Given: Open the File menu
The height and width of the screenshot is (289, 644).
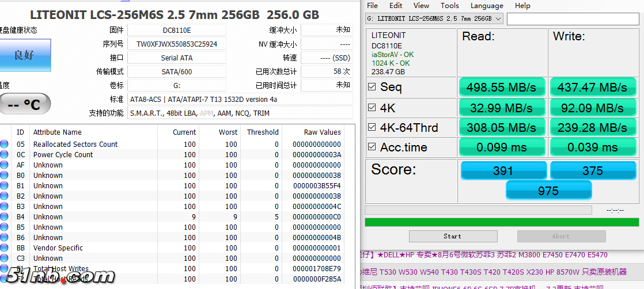Looking at the screenshot, I should (372, 6).
